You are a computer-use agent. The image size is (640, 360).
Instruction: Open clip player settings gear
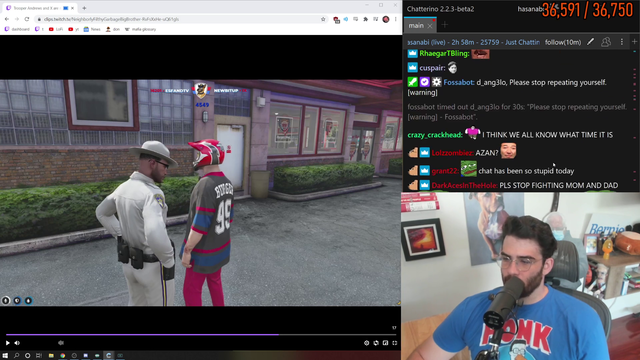[367, 343]
